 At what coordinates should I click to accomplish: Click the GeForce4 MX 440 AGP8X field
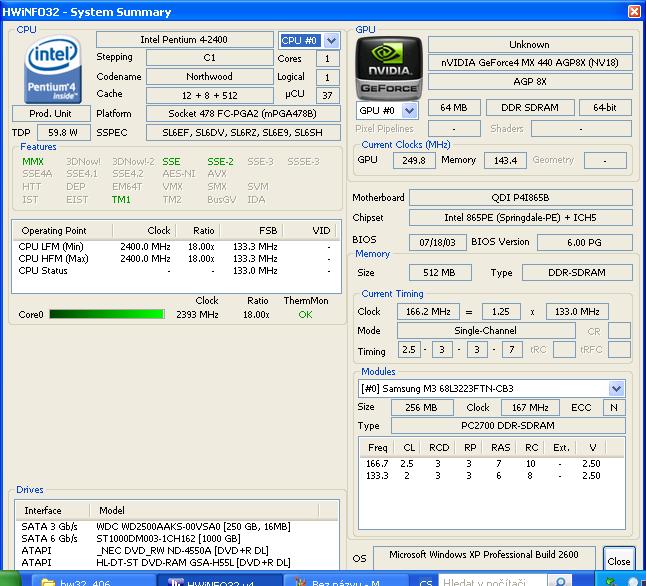[x=530, y=63]
